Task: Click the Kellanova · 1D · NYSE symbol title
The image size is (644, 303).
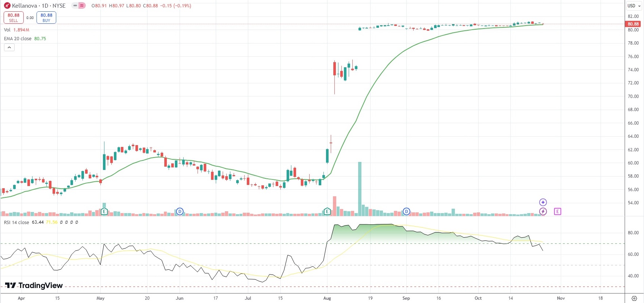Action: click(x=39, y=6)
